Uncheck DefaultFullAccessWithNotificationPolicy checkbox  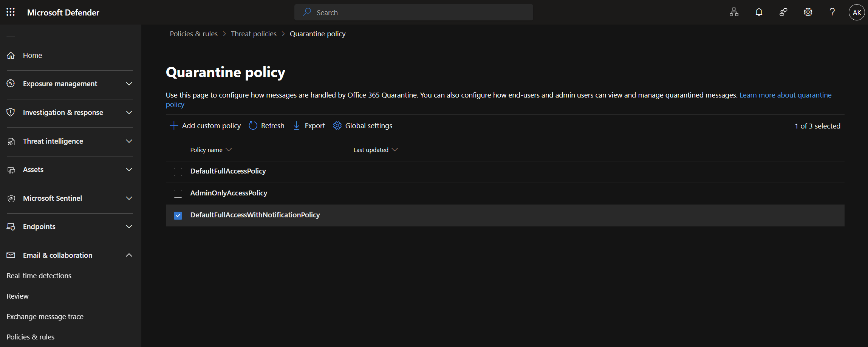(178, 215)
